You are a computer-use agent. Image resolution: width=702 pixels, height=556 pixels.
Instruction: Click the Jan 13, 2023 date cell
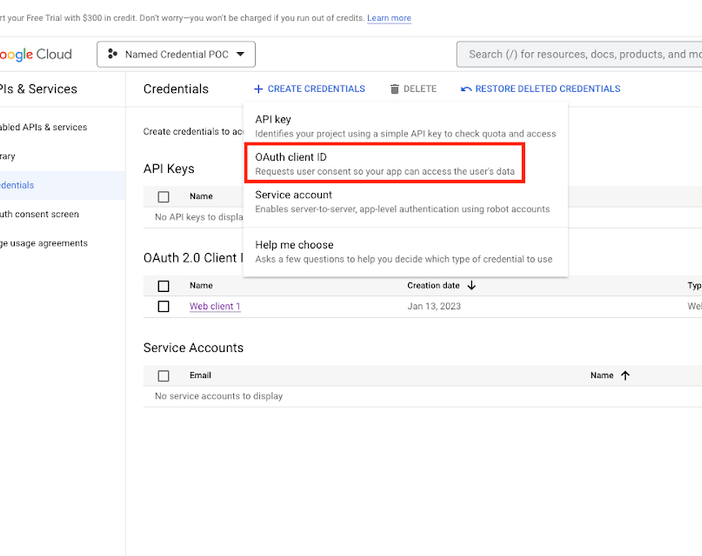434,306
